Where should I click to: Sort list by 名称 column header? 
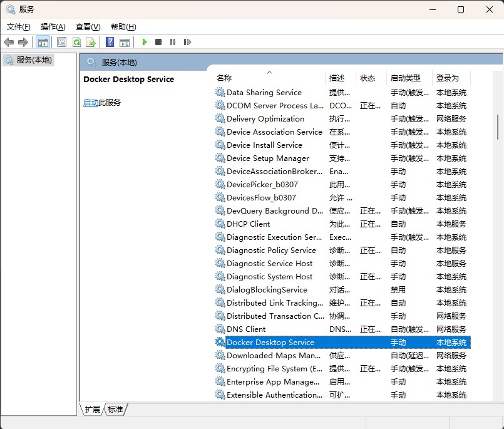[224, 78]
